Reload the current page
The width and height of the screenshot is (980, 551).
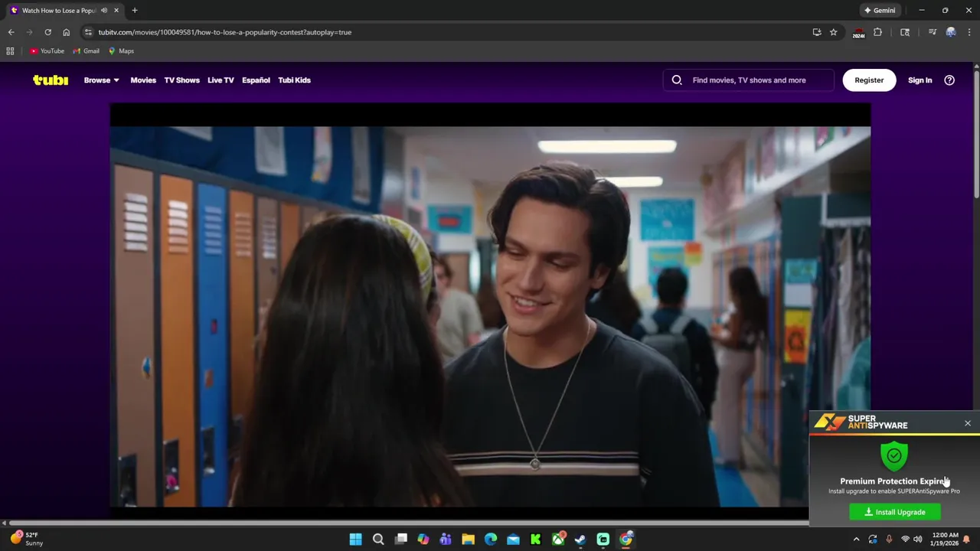tap(47, 32)
